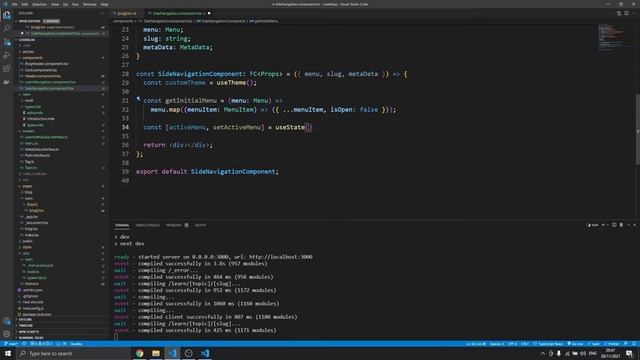Switch to the Output panel tab
This screenshot has width=640, height=360.
pyautogui.click(x=200, y=225)
